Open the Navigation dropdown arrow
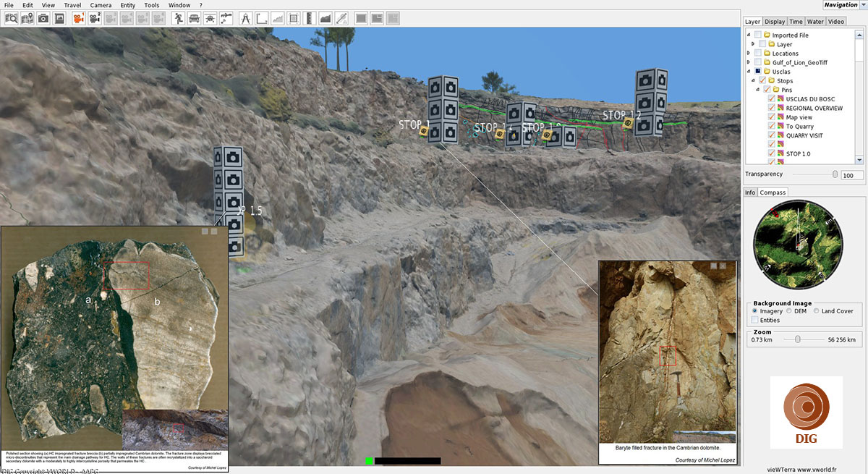Screen dimensions: 868x474 coord(863,5)
